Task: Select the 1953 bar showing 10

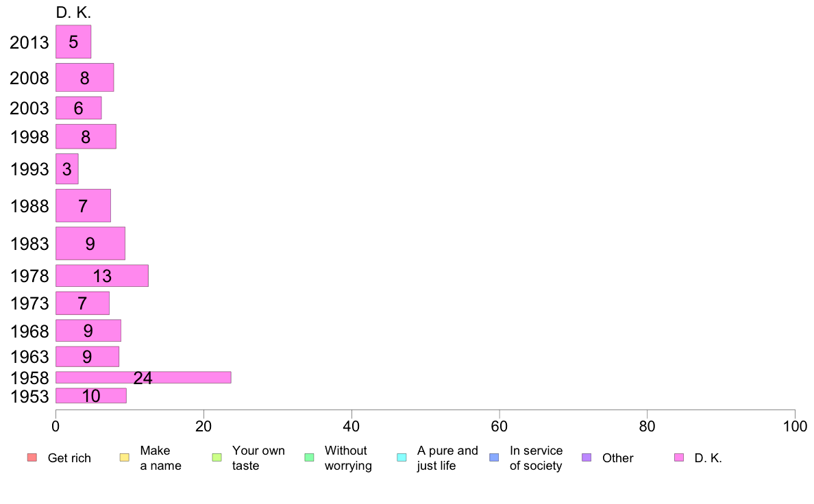Action: coord(91,396)
